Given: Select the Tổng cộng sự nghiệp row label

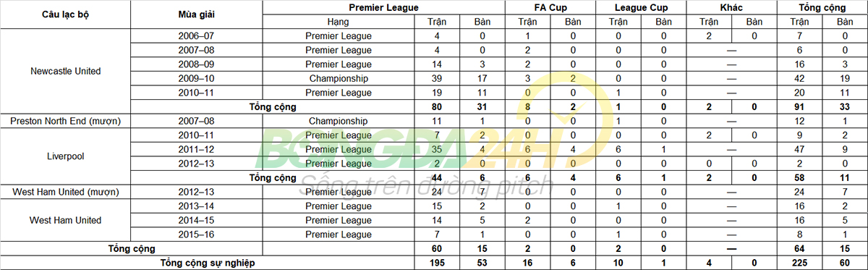Looking at the screenshot, I should pyautogui.click(x=208, y=262).
